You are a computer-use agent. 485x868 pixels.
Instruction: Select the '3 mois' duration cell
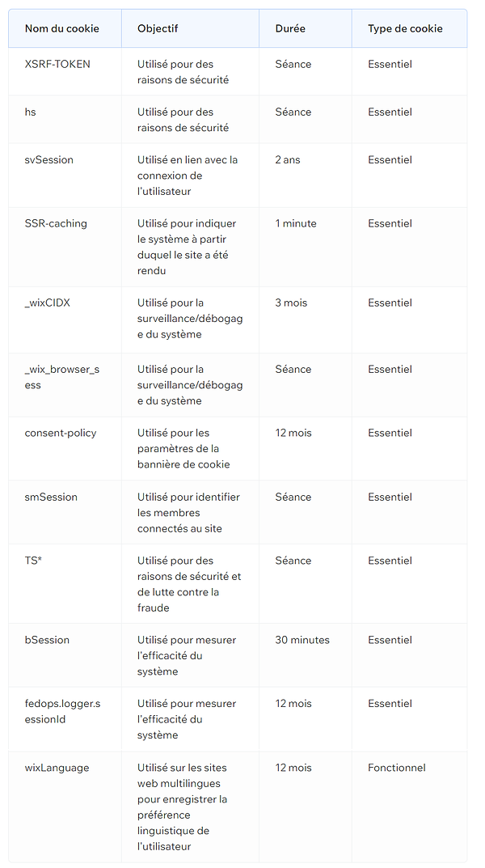pos(292,303)
